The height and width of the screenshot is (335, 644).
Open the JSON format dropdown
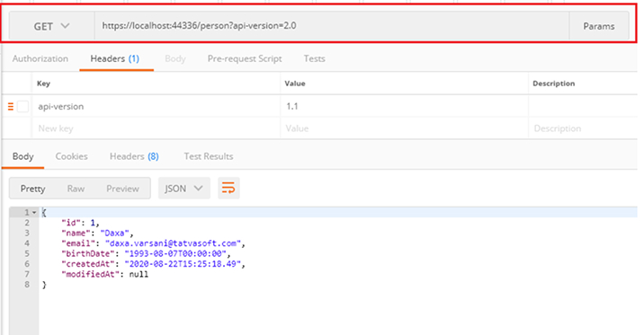[184, 189]
